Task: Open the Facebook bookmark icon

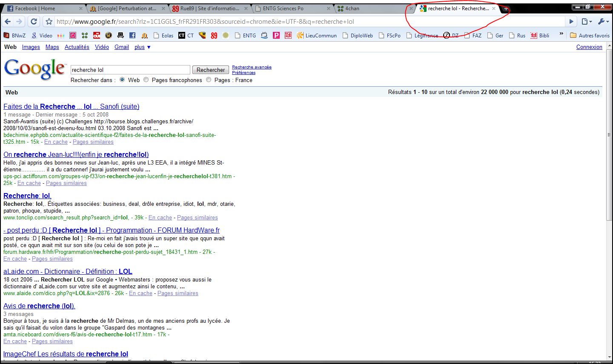Action: coord(132,35)
